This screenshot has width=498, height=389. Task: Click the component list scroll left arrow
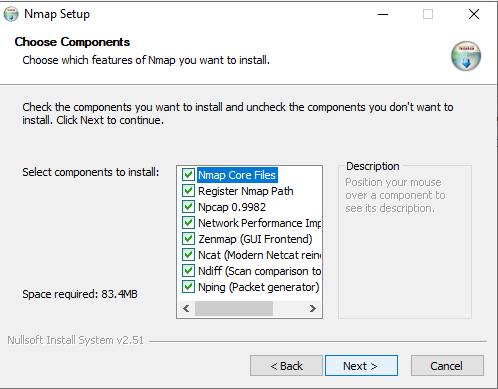(x=186, y=309)
